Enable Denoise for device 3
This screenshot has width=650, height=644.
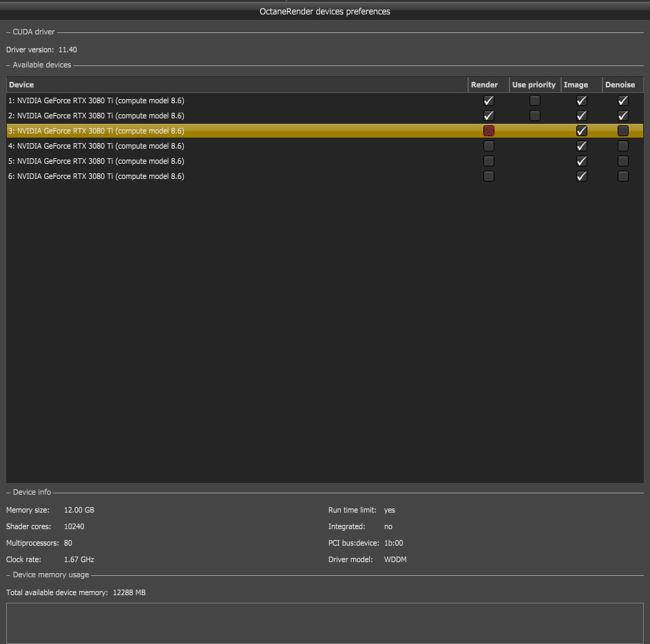point(623,131)
